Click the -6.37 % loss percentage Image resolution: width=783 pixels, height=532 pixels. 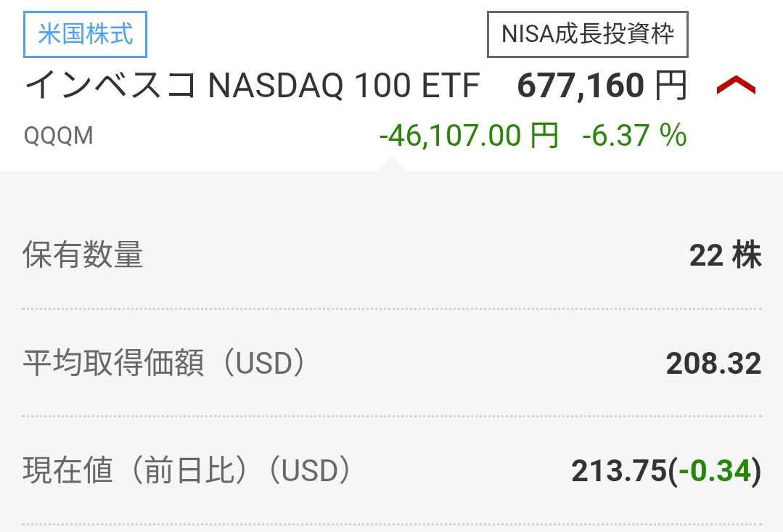pyautogui.click(x=634, y=136)
